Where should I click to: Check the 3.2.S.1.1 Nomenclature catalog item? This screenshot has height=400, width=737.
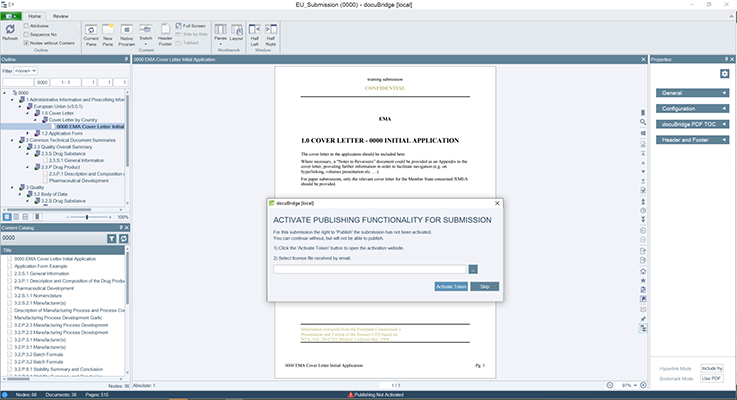click(x=9, y=296)
